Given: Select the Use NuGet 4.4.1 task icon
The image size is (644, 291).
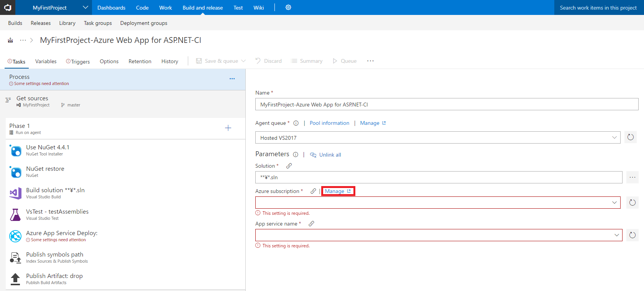Looking at the screenshot, I should (15, 150).
